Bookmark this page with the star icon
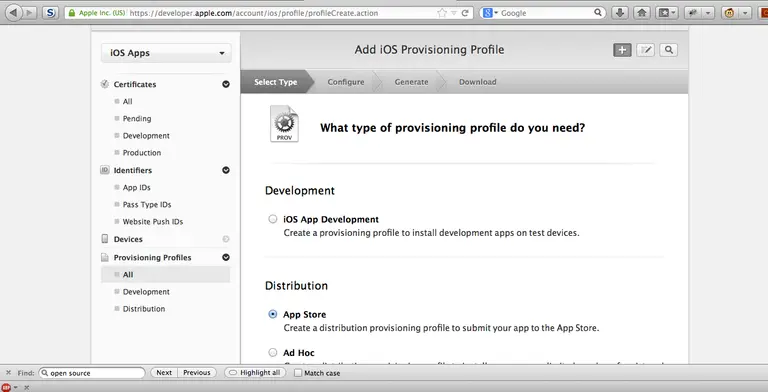 [x=442, y=13]
